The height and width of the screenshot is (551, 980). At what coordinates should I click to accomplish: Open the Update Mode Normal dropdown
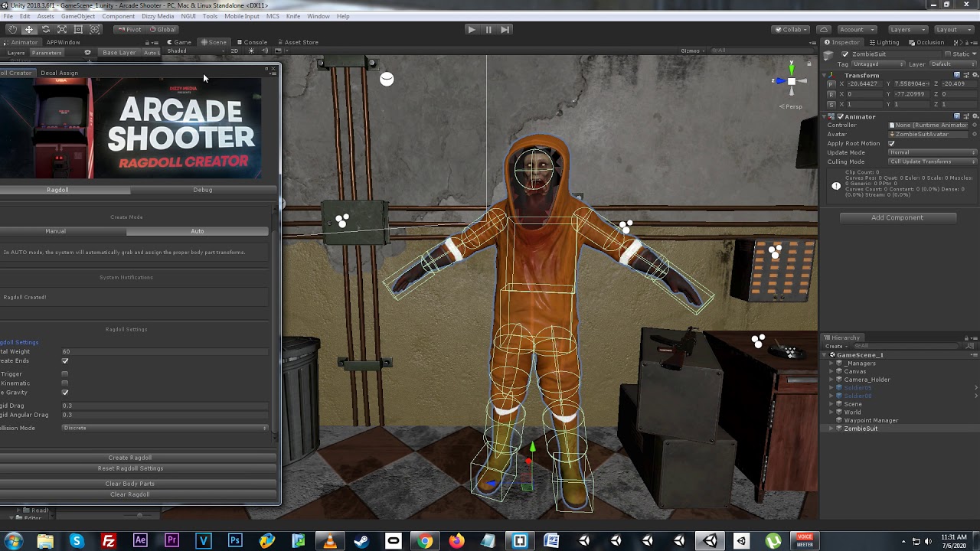[933, 152]
